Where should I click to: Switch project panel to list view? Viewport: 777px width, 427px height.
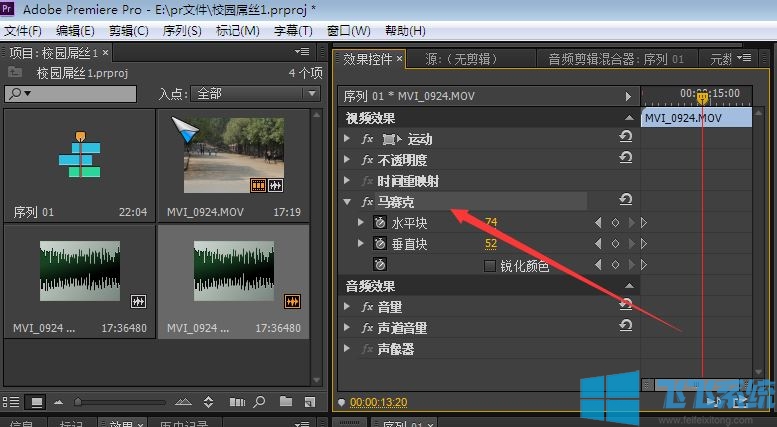(11, 402)
